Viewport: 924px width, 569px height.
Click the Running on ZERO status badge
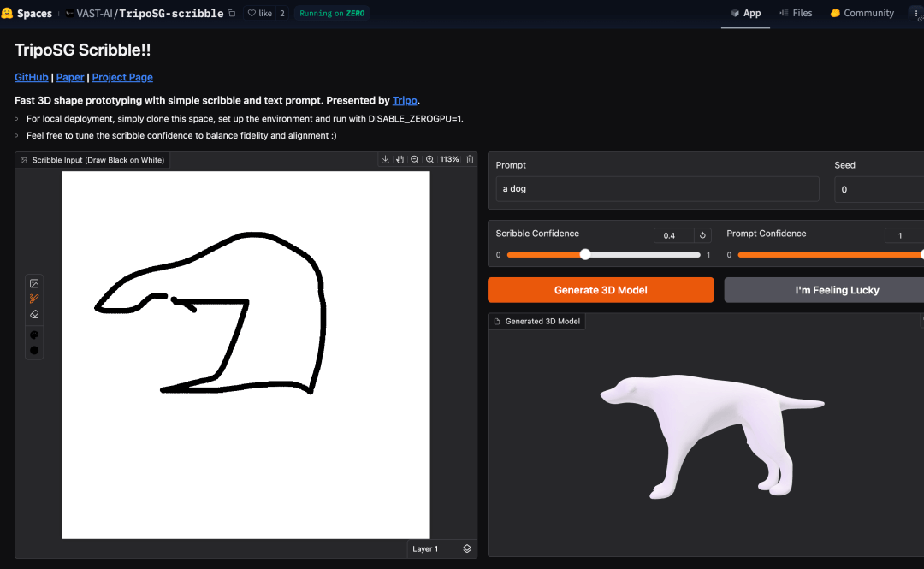pos(331,13)
